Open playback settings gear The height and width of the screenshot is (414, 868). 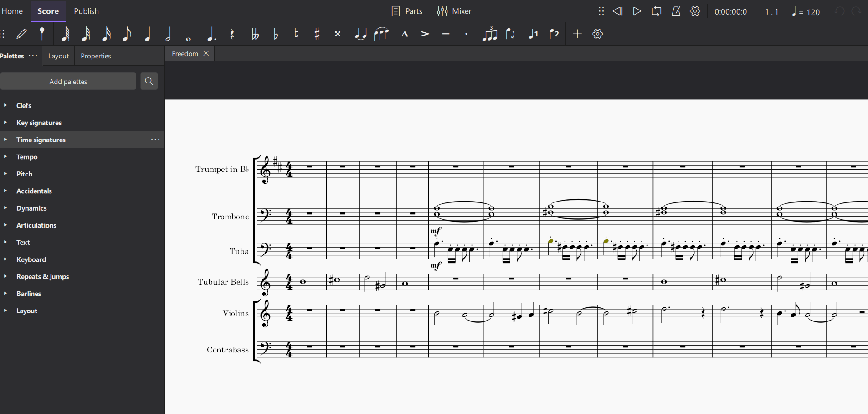coord(695,11)
